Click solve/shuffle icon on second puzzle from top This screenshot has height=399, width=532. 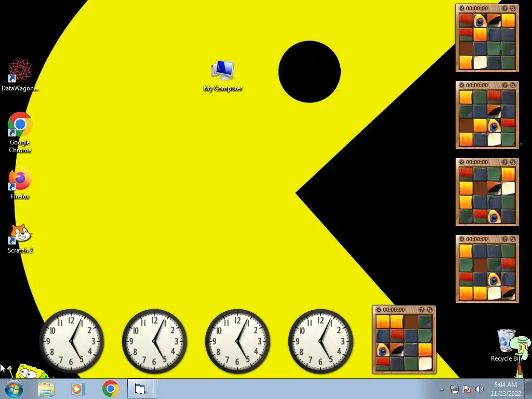pyautogui.click(x=512, y=85)
